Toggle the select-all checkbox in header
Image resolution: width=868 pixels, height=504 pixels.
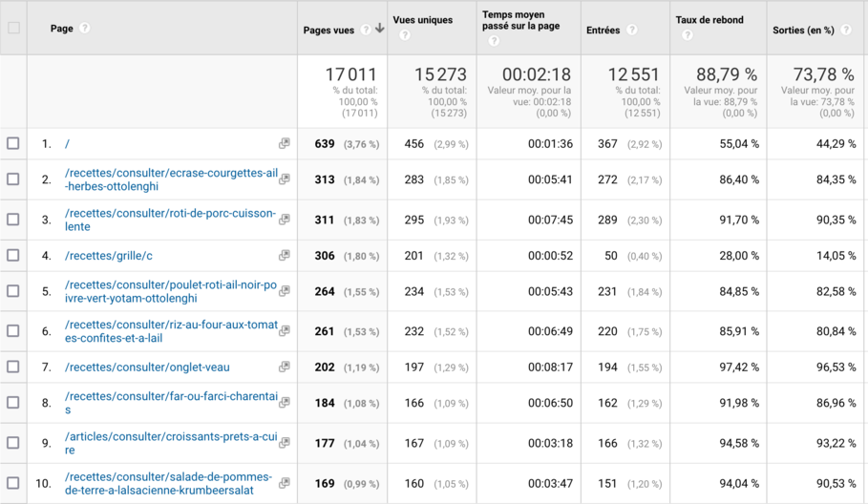click(x=13, y=28)
